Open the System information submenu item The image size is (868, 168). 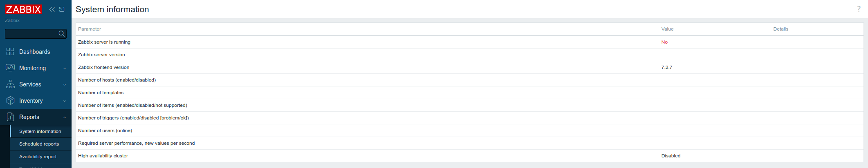40,131
